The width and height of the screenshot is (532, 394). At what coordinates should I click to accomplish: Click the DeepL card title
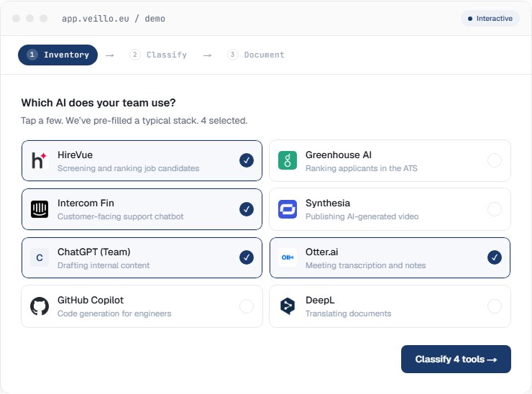pyautogui.click(x=320, y=300)
